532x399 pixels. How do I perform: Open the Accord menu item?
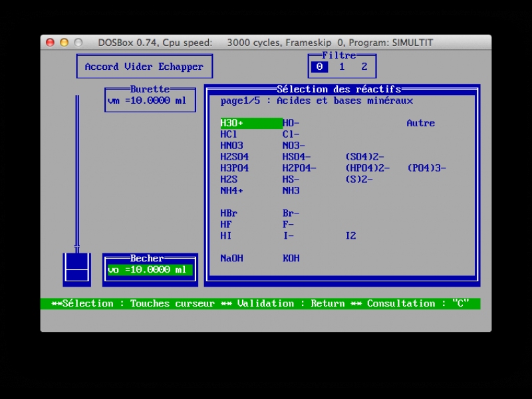click(102, 66)
